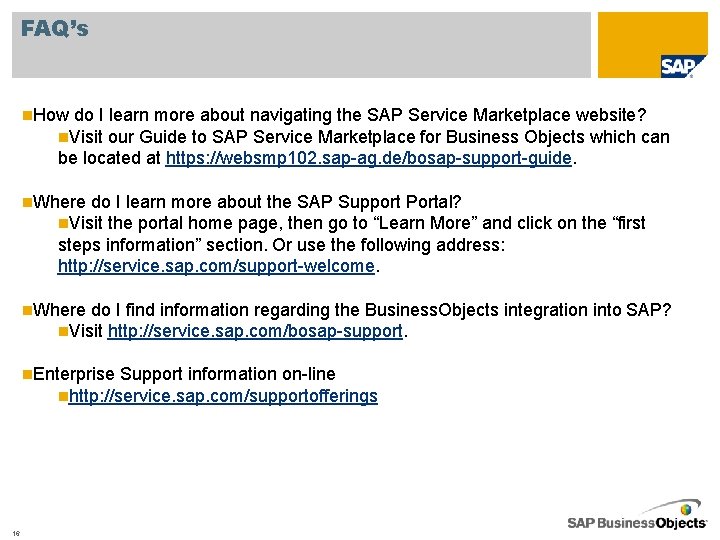720x540 pixels.
Task: Click sub-bullet before 'Visit the portal home page'
Action: coord(63,223)
